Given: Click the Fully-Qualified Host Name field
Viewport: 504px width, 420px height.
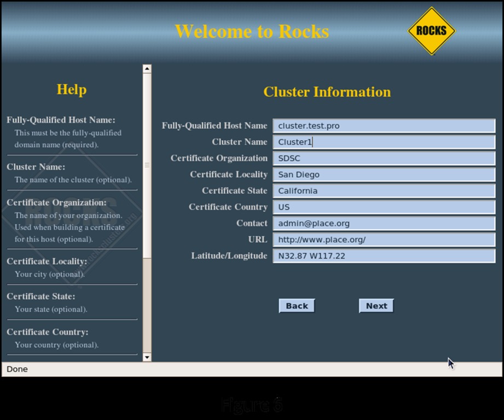Looking at the screenshot, I should (383, 126).
